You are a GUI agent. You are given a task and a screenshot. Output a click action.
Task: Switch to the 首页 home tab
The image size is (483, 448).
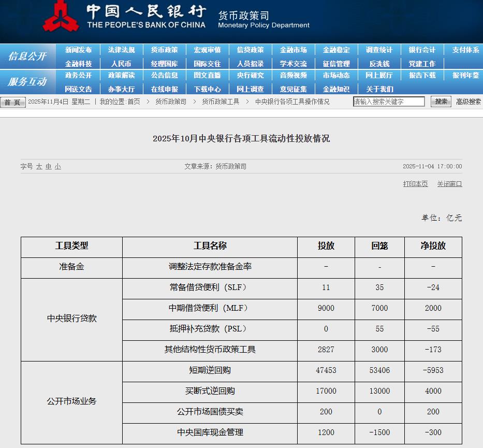point(12,102)
